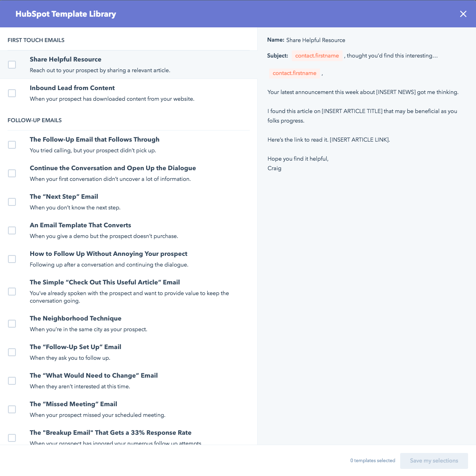The width and height of the screenshot is (476, 476).
Task: Click the contact.firstname token in the Subject line
Action: click(x=317, y=56)
